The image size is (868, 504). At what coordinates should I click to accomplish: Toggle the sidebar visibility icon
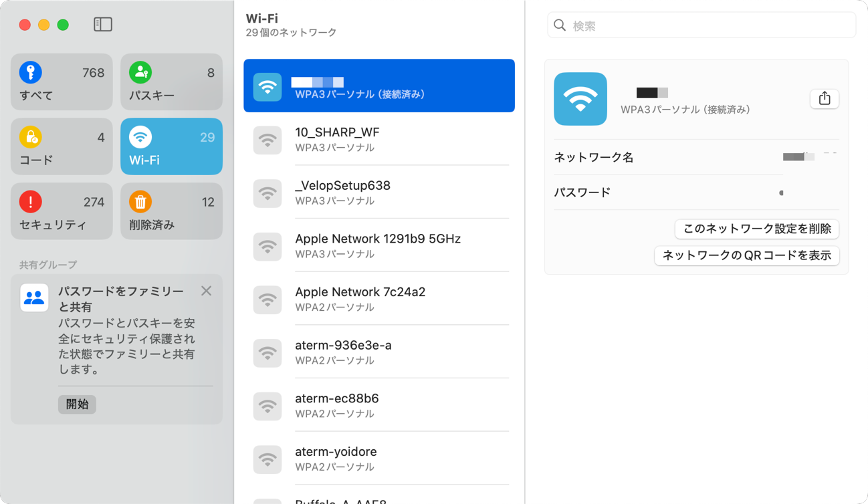pos(102,25)
